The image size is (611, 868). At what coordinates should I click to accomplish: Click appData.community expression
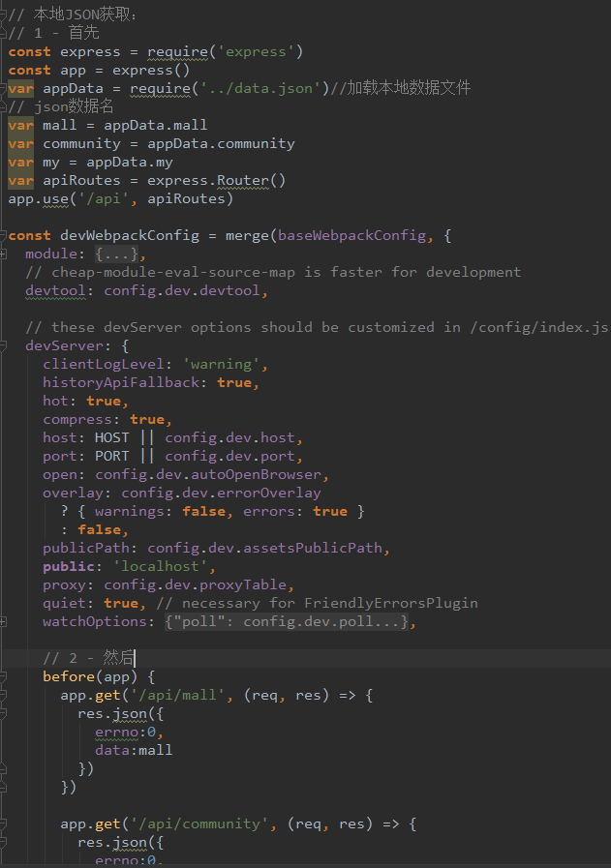221,143
